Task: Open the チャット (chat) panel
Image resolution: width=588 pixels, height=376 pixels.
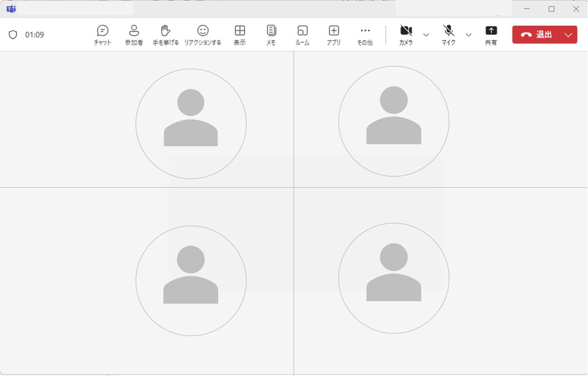Action: point(102,35)
